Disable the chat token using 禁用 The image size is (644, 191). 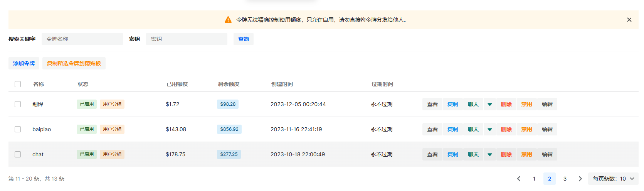tap(526, 154)
